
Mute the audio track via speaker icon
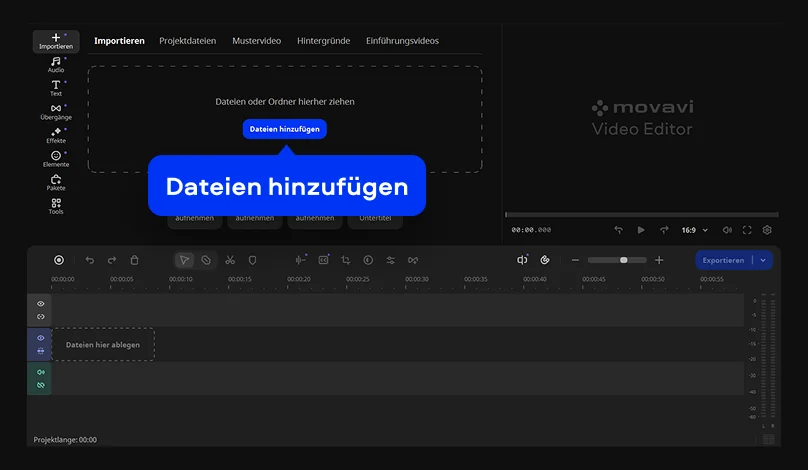(x=41, y=372)
